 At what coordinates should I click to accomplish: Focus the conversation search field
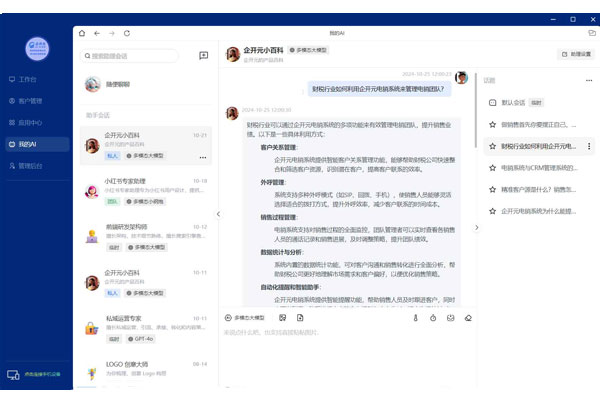point(129,56)
